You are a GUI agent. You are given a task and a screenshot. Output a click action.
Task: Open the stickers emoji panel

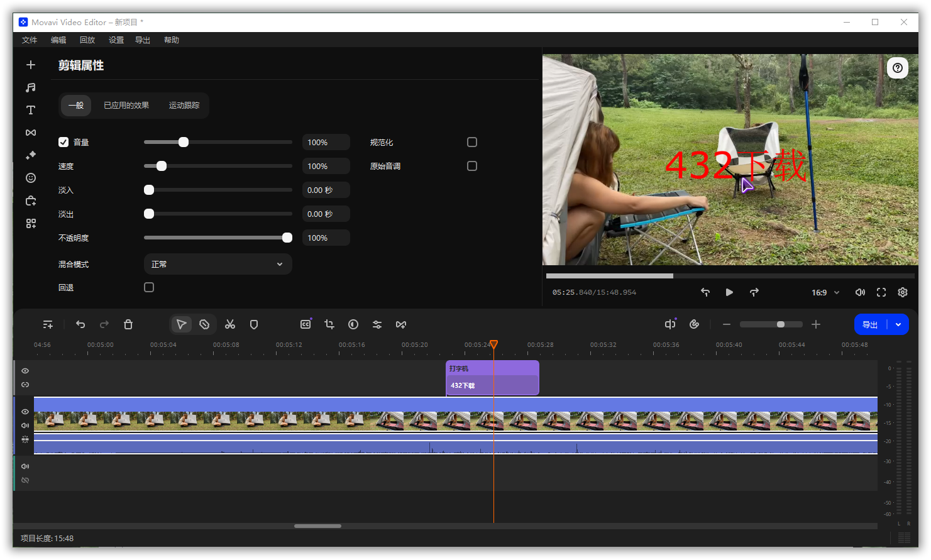[30, 178]
